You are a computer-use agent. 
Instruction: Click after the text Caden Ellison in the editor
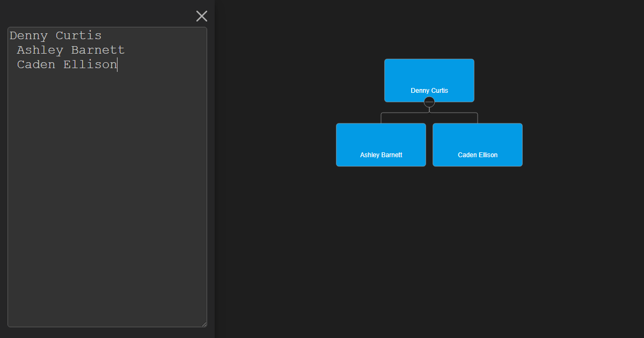click(117, 64)
